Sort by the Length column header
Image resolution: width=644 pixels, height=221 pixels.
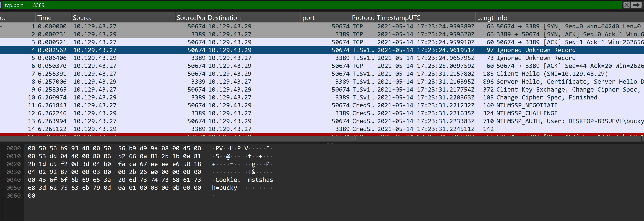(485, 18)
